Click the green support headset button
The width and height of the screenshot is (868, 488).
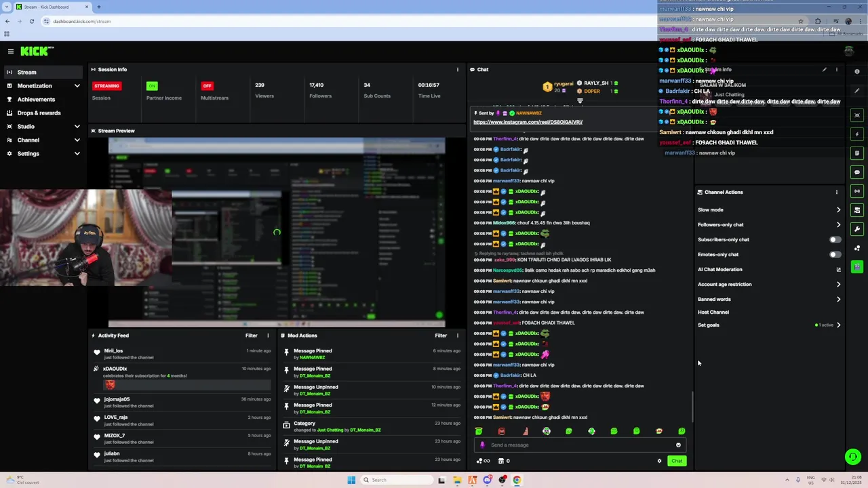852,457
